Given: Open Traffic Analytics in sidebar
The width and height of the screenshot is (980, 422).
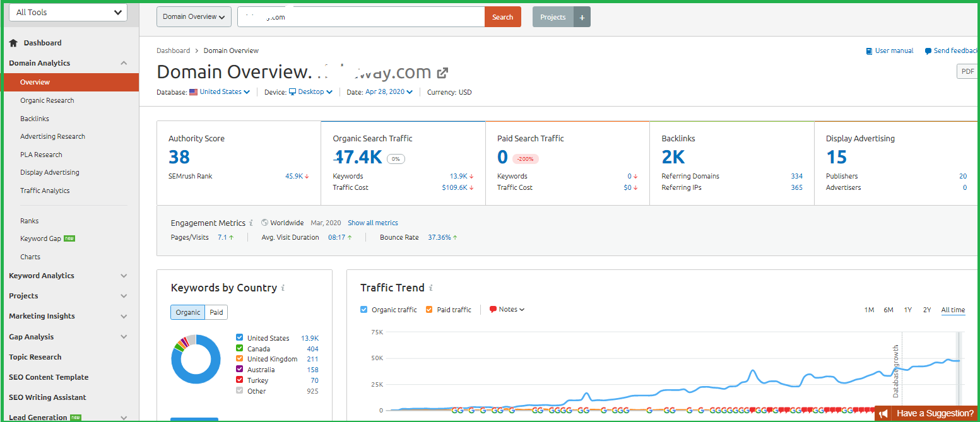Looking at the screenshot, I should tap(45, 190).
